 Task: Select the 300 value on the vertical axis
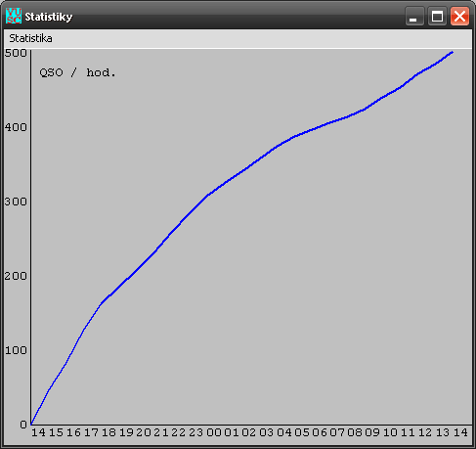[16, 202]
